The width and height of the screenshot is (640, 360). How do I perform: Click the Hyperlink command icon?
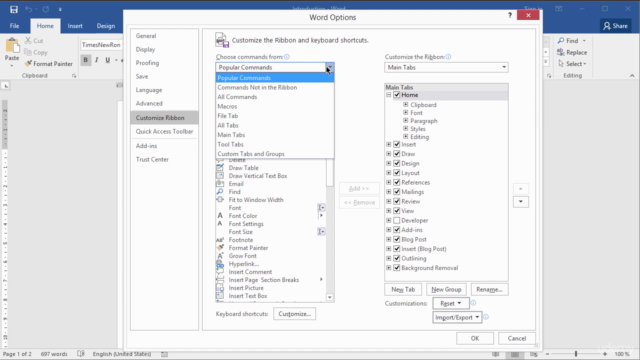pyautogui.click(x=220, y=264)
